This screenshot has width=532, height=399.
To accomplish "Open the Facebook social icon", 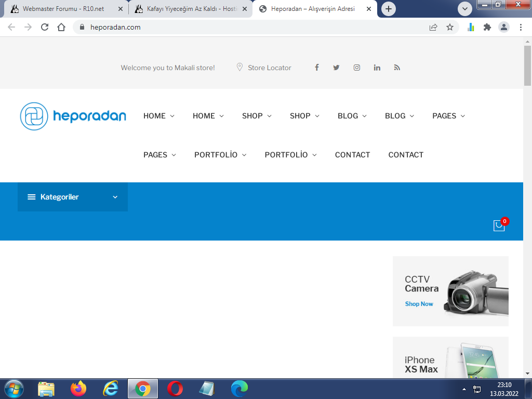I will pos(316,67).
